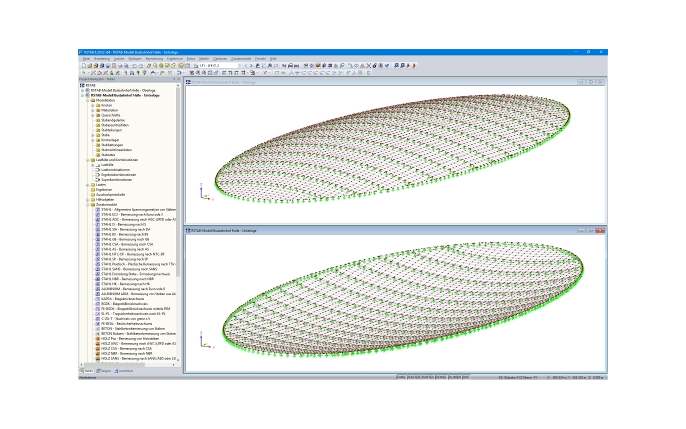Click the Redo arrow toolbar icon
686x429 pixels.
[140, 66]
